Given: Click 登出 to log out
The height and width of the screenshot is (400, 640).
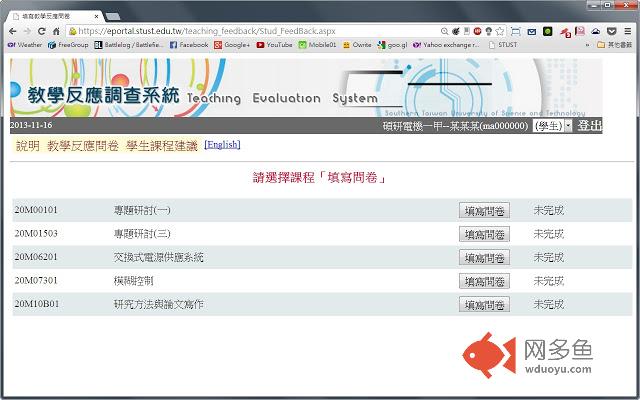Looking at the screenshot, I should click(589, 125).
